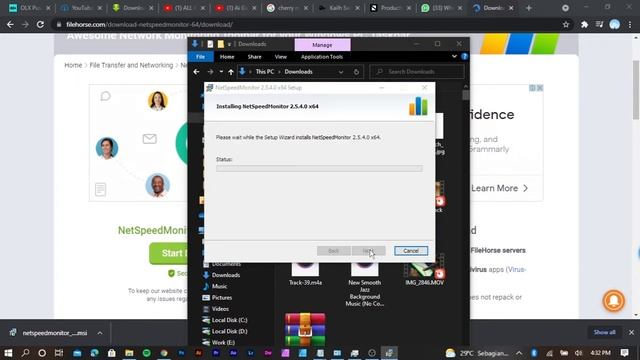Open the View ribbon tab in Explorer
Viewport: 640px width, 360px height.
point(280,57)
